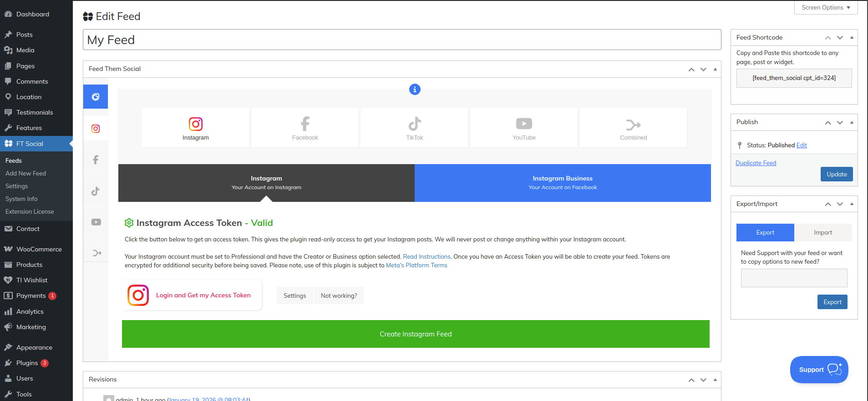
Task: Select Facebook icon in vertical feed tabs
Action: (x=96, y=160)
